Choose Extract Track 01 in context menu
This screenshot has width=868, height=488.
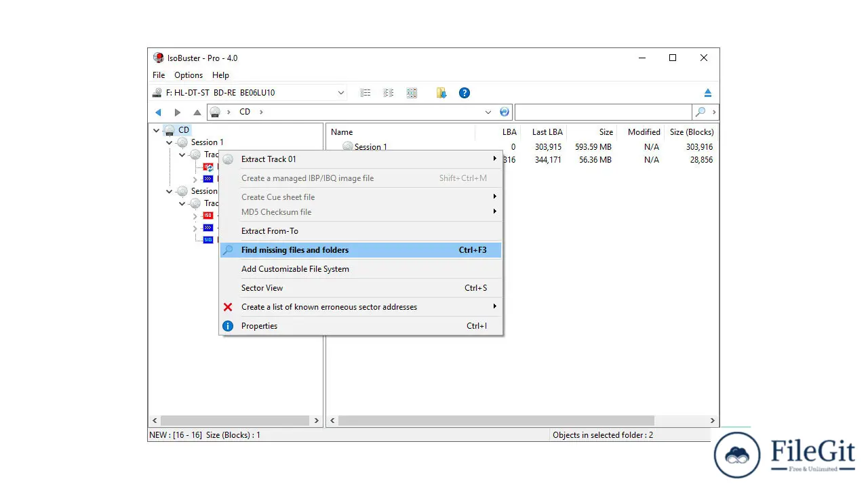[361, 159]
